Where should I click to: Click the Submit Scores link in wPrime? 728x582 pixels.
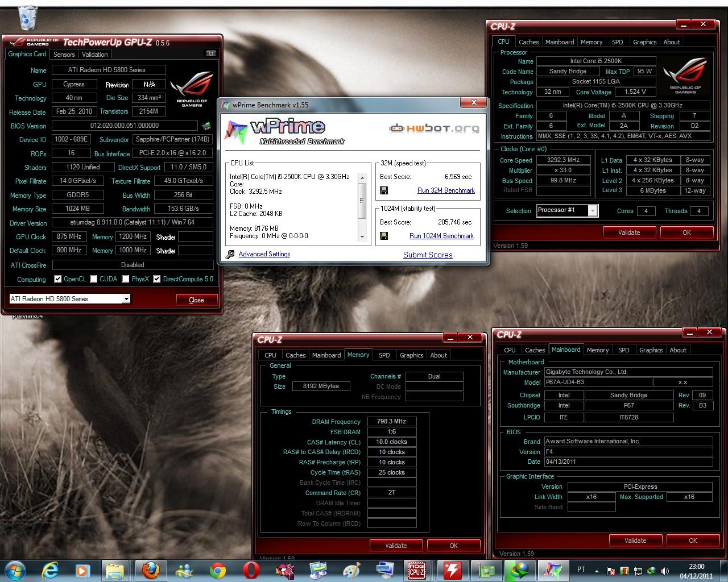[428, 255]
